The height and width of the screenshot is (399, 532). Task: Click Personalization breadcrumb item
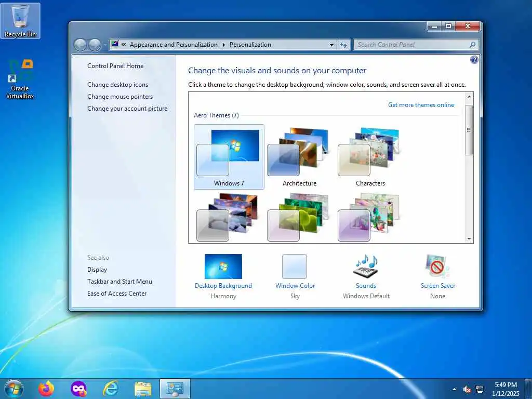(x=250, y=45)
